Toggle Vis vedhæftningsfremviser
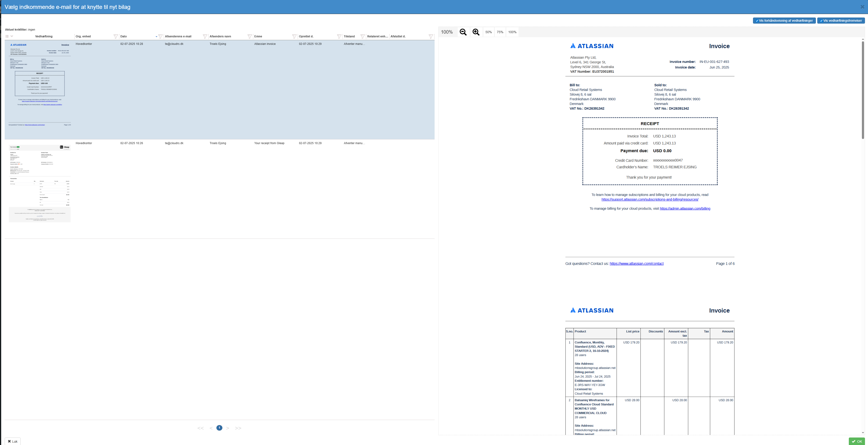The height and width of the screenshot is (445, 868). (841, 21)
